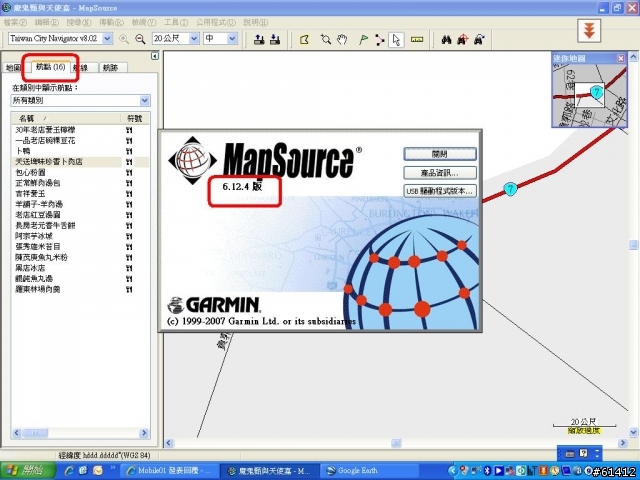Select waypoint 黑店冰店 in list
Image resolution: width=640 pixels, height=480 pixels.
(30, 268)
